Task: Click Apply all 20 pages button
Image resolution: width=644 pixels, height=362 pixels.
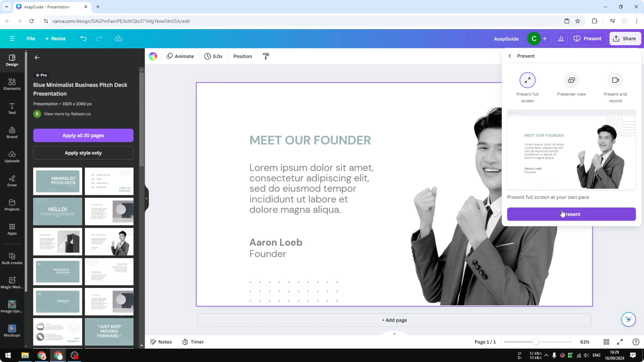Action: pos(83,135)
